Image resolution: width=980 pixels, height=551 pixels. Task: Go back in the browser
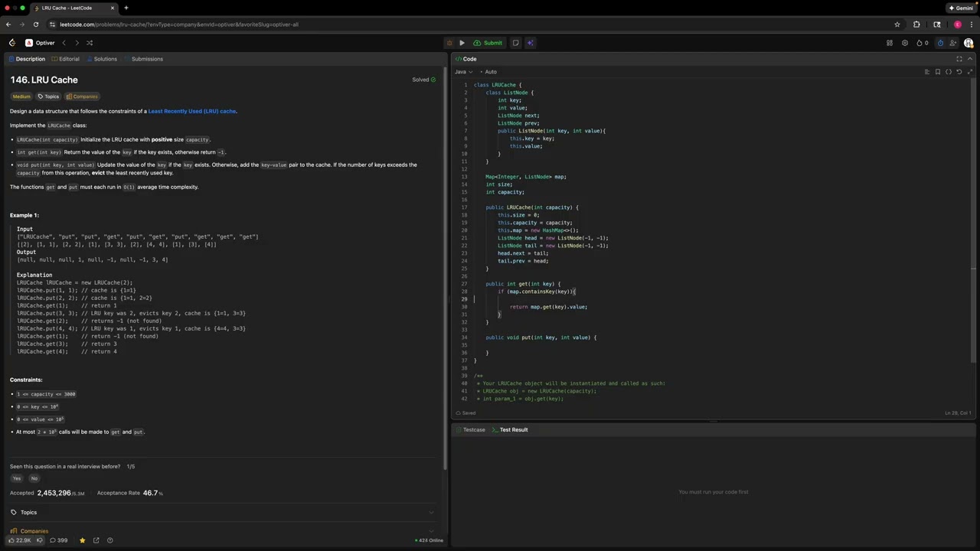coord(8,24)
